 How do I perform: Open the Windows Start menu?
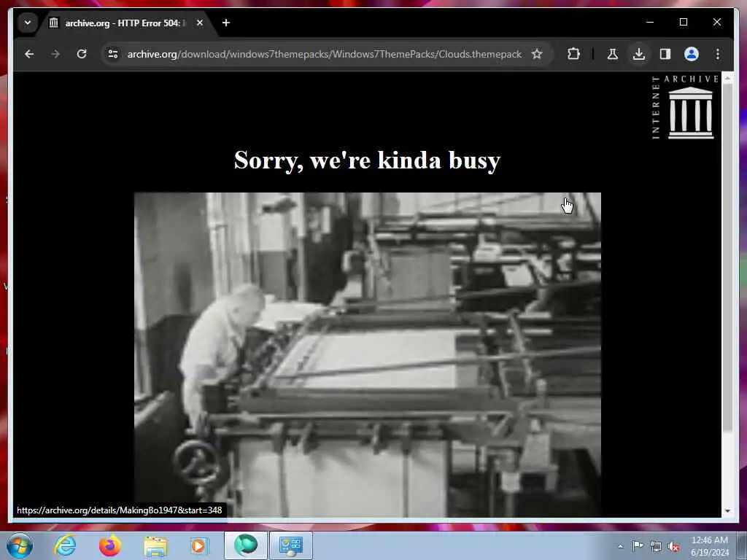coord(20,545)
